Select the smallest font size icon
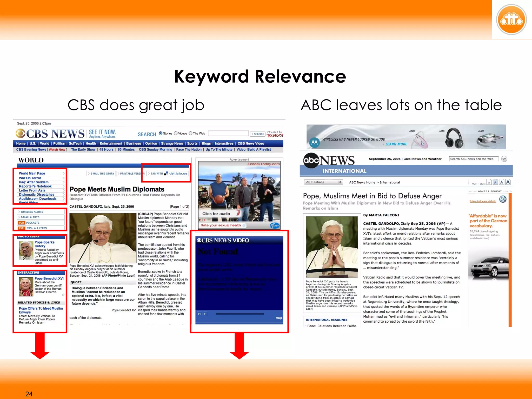This screenshot has width=532, height=399. [489, 182]
